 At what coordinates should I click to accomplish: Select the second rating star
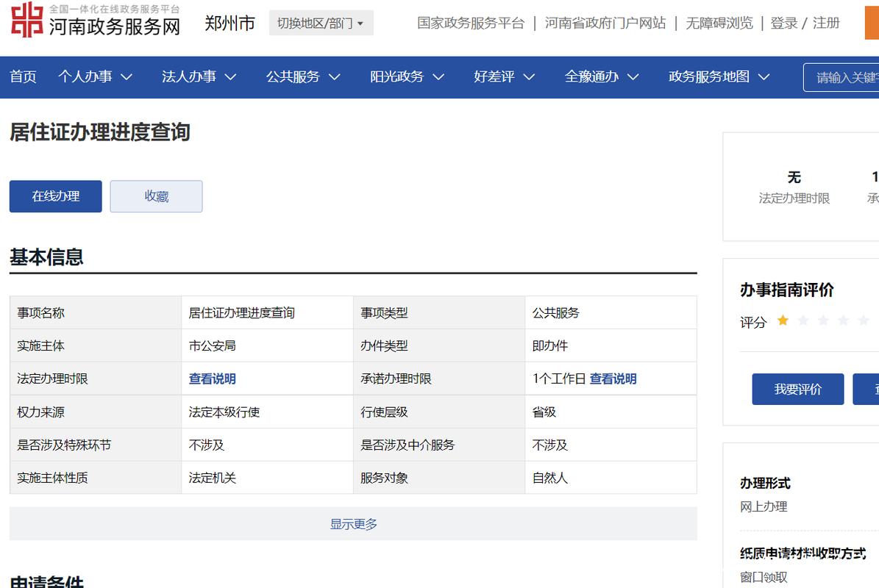(x=803, y=320)
